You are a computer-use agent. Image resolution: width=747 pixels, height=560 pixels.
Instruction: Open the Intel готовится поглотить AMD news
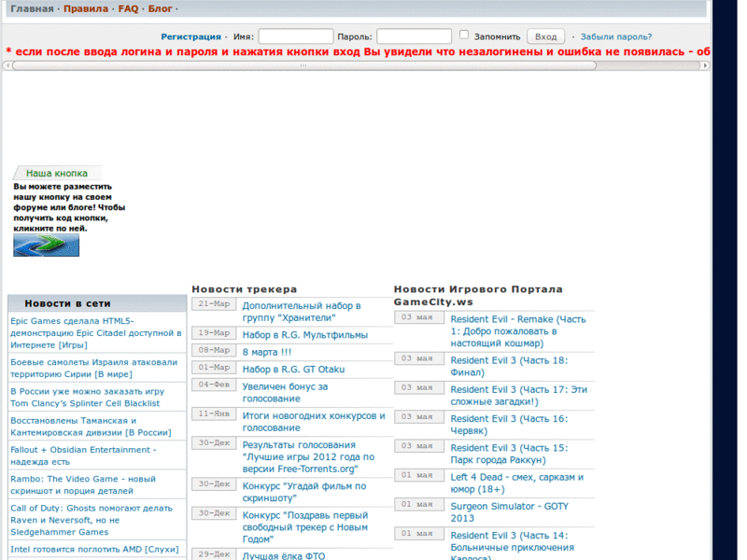(x=94, y=549)
